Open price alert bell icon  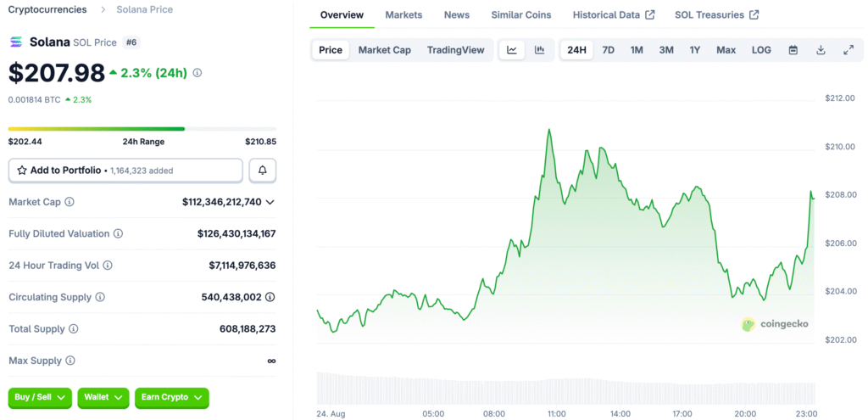pyautogui.click(x=263, y=171)
